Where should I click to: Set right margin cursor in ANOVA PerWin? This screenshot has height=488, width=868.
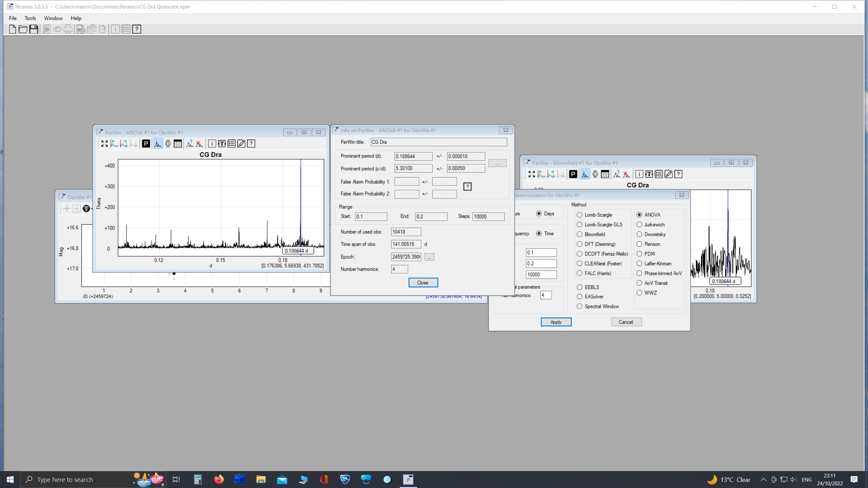[124, 144]
